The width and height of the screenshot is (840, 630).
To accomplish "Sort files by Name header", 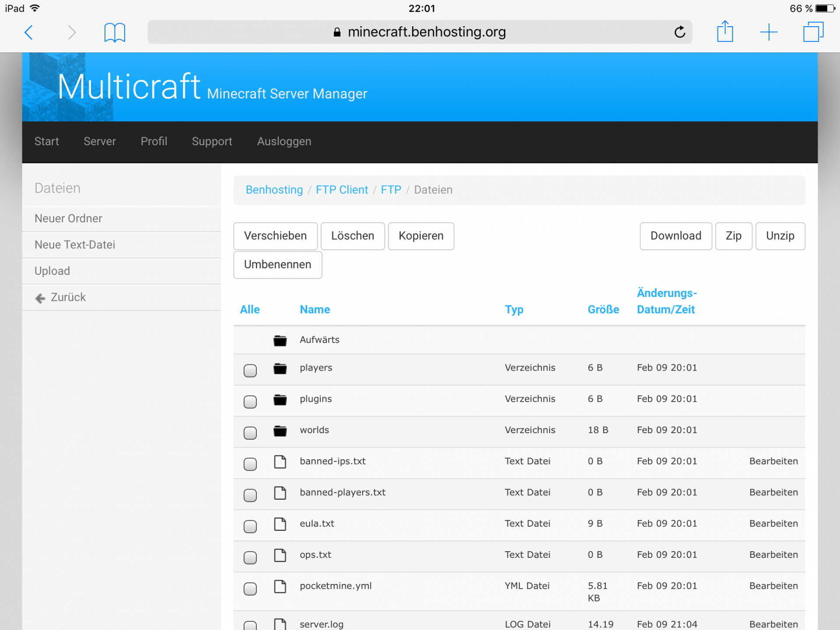I will (315, 310).
